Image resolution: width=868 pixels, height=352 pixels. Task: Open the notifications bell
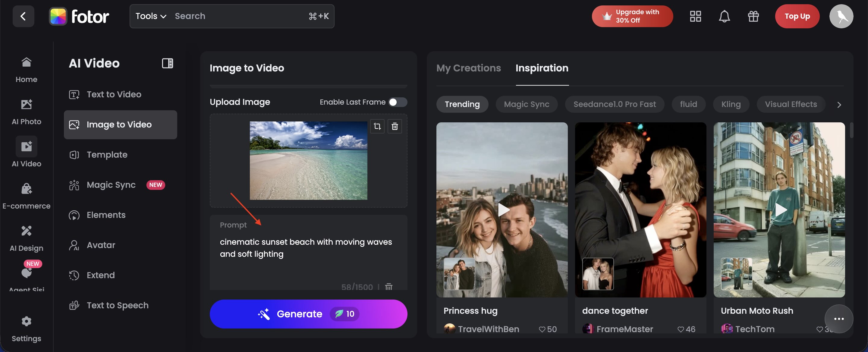coord(724,16)
